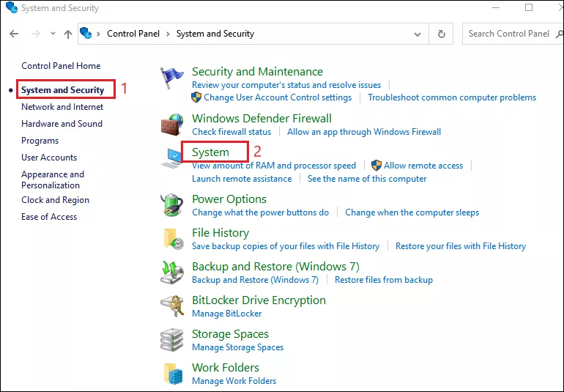The image size is (564, 392).
Task: Click the BitLocker Drive Encryption padlock icon
Action: [x=172, y=306]
